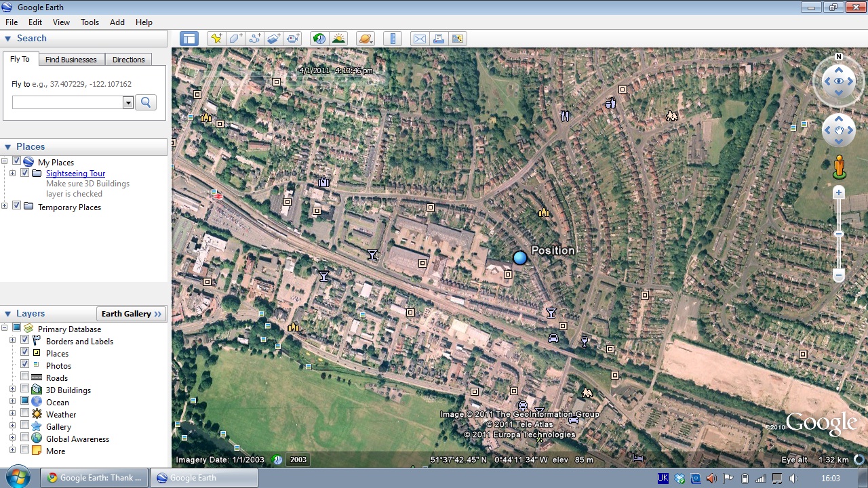Image resolution: width=868 pixels, height=488 pixels.
Task: Collapse the Places panel triangle
Action: (x=8, y=147)
